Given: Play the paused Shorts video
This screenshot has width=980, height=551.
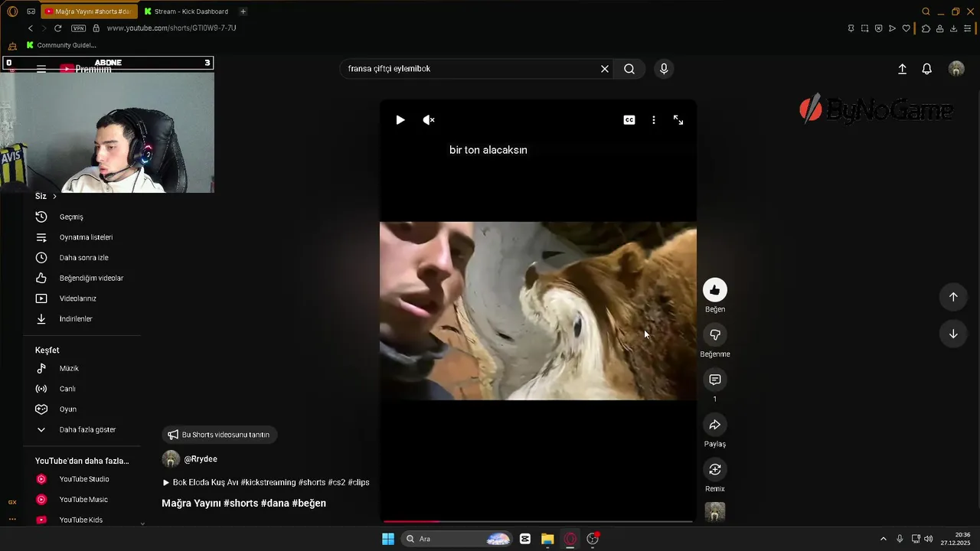Looking at the screenshot, I should [x=400, y=120].
